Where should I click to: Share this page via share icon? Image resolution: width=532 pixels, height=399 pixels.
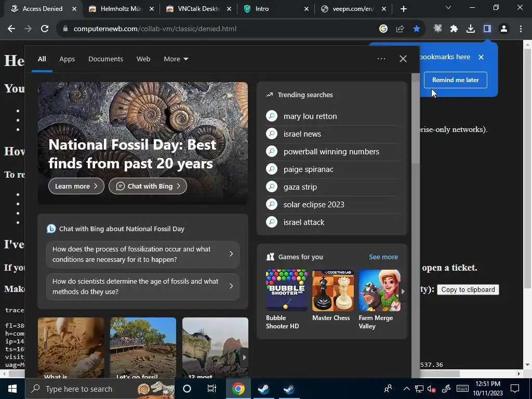(x=400, y=29)
